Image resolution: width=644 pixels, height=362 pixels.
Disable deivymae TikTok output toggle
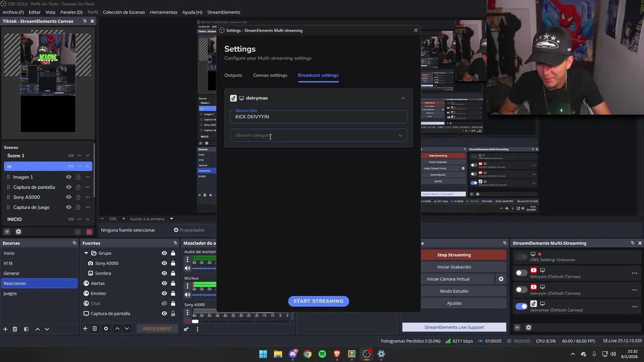coord(522,306)
